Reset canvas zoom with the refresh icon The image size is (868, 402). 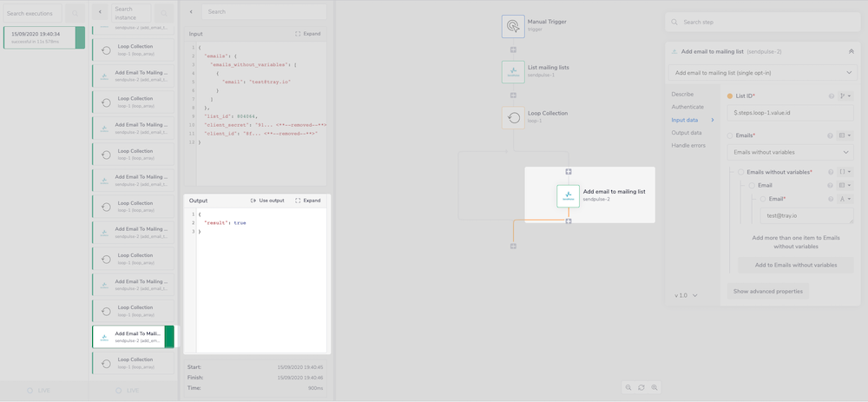click(x=641, y=387)
